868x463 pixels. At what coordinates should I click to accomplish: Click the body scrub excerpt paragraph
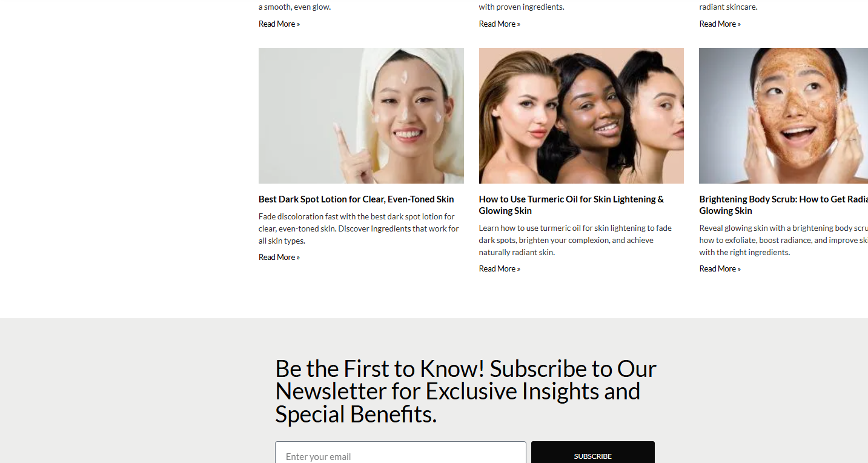point(784,240)
